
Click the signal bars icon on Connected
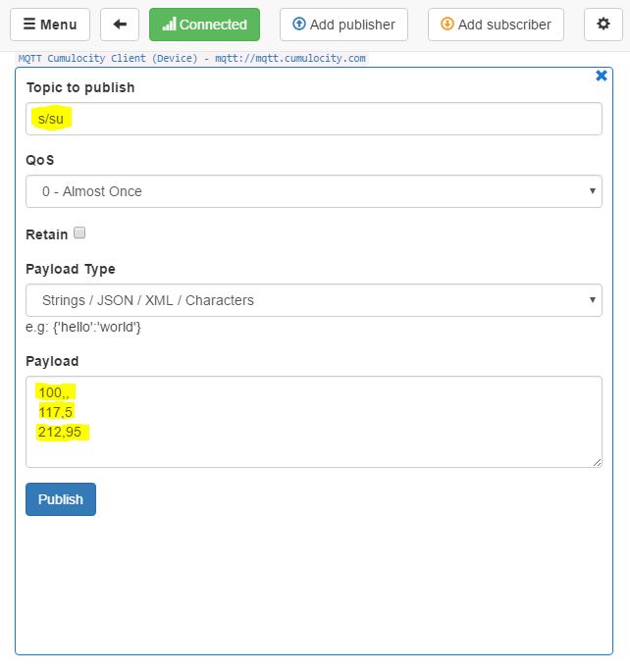click(169, 25)
